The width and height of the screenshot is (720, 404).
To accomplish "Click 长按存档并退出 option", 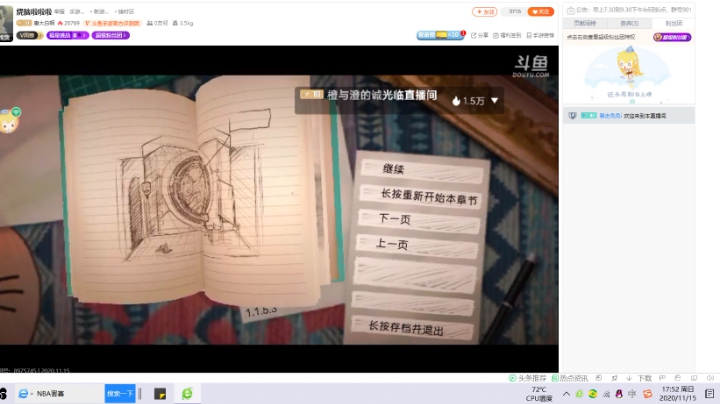I will (412, 328).
